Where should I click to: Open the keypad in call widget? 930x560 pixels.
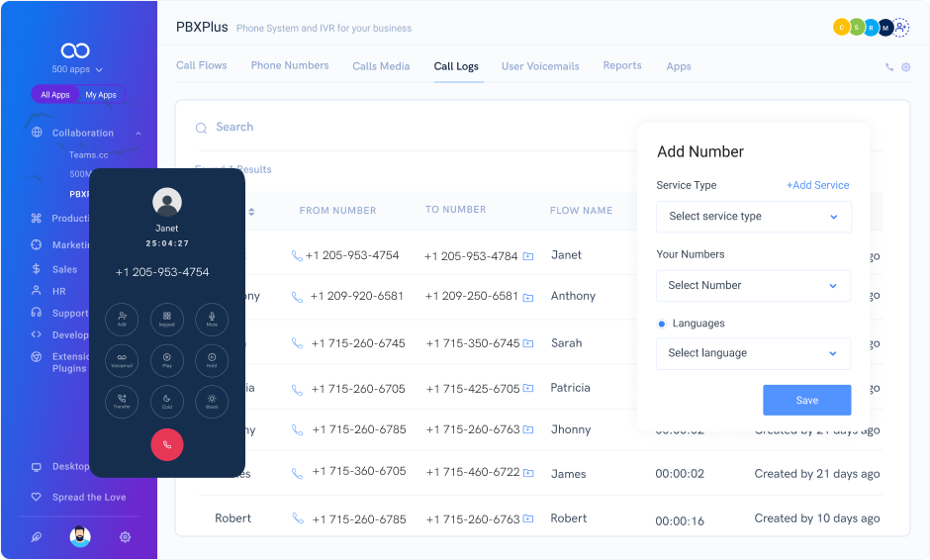pyautogui.click(x=167, y=319)
